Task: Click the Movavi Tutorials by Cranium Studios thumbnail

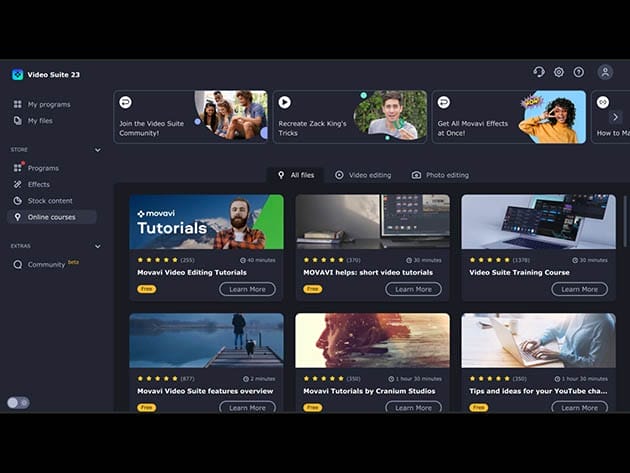Action: coord(372,340)
